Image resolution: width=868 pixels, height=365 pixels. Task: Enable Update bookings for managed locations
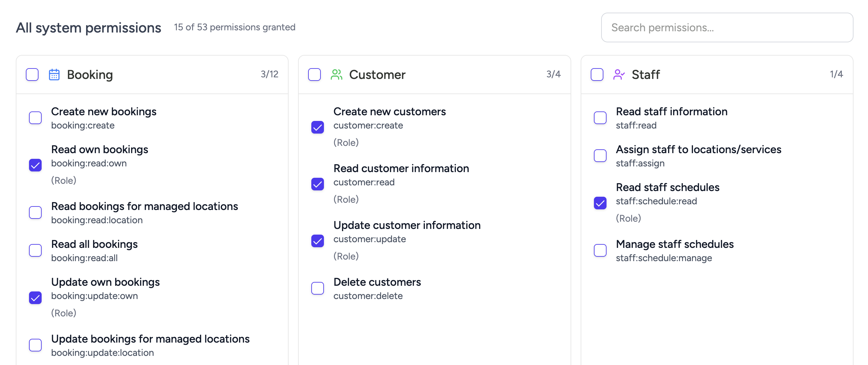pyautogui.click(x=35, y=345)
